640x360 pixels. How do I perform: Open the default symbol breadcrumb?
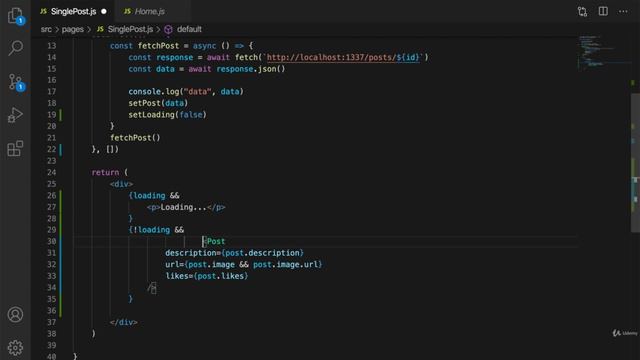click(189, 29)
